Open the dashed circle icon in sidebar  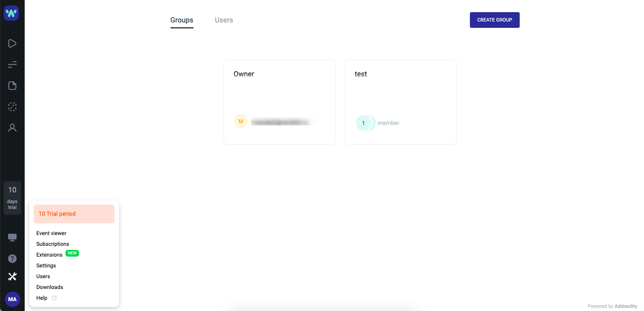12,107
